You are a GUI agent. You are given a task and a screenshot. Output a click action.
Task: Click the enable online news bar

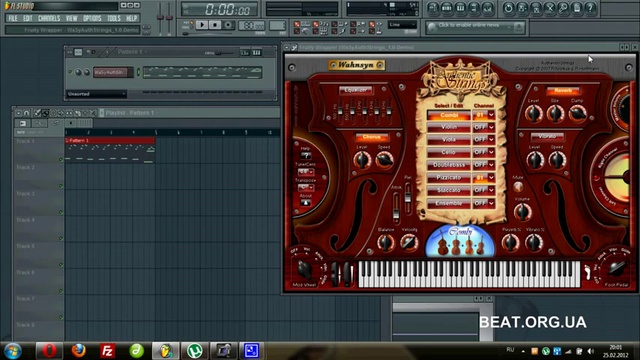tap(475, 27)
